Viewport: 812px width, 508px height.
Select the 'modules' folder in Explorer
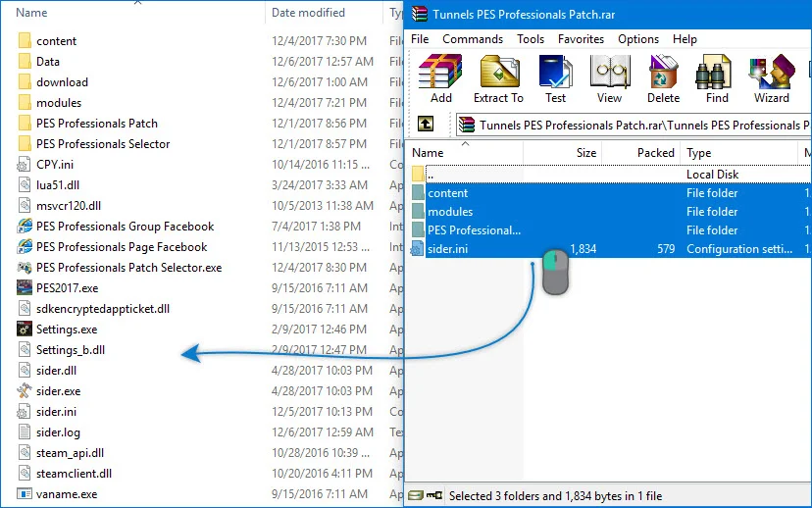(x=59, y=103)
